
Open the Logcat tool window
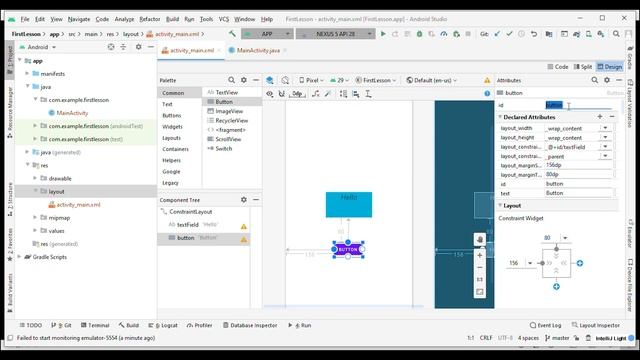(x=163, y=325)
